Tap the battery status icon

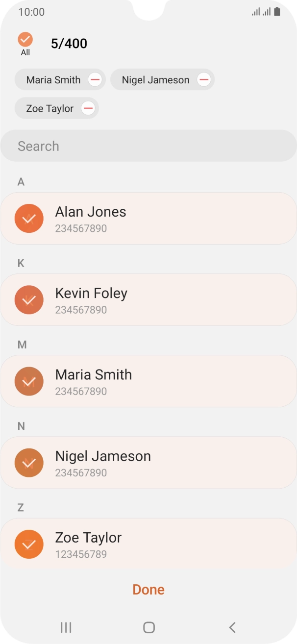click(277, 12)
